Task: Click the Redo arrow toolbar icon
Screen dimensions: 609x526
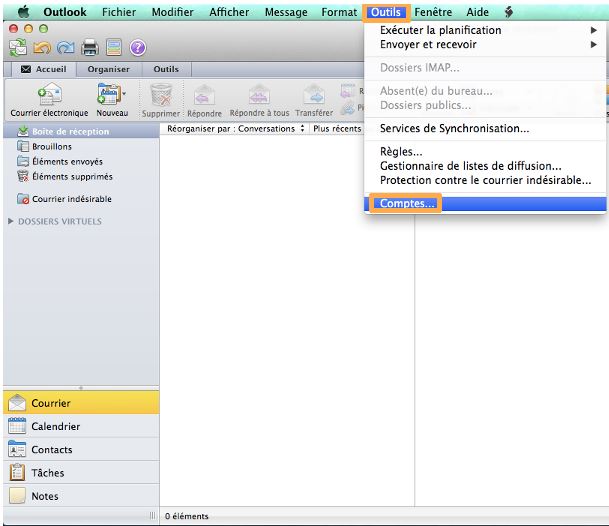Action: coord(66,48)
